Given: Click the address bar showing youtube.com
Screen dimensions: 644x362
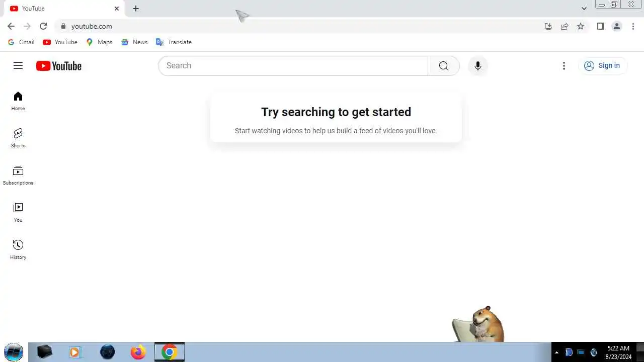Looking at the screenshot, I should [x=302, y=26].
